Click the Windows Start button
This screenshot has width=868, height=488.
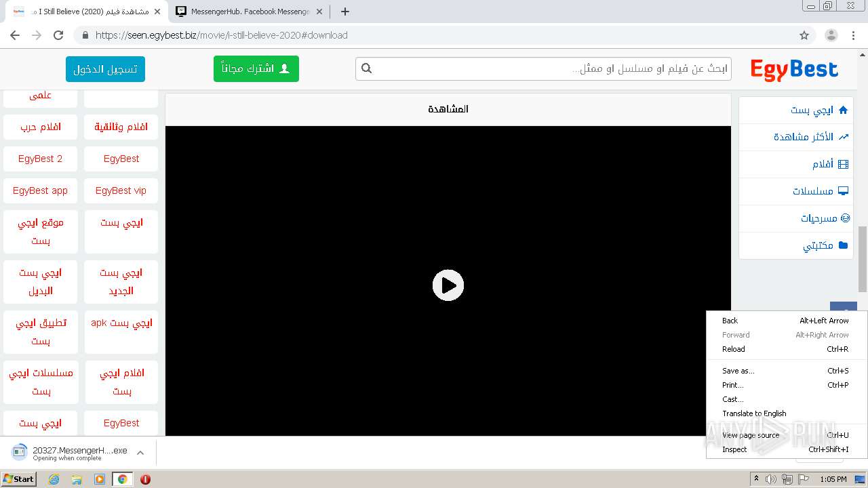[19, 479]
